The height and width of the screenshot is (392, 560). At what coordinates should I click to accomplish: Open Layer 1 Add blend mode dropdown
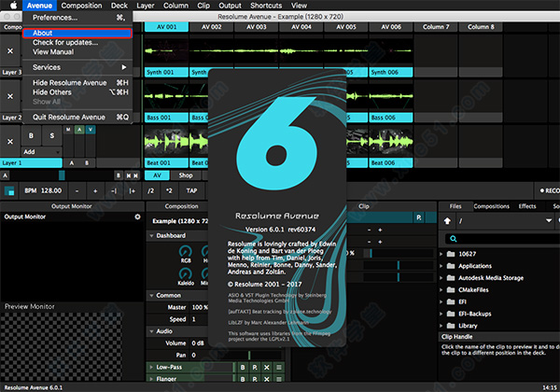click(x=41, y=152)
